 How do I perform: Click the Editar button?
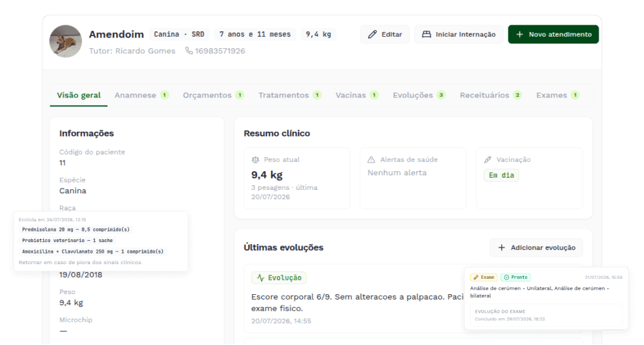coord(385,34)
